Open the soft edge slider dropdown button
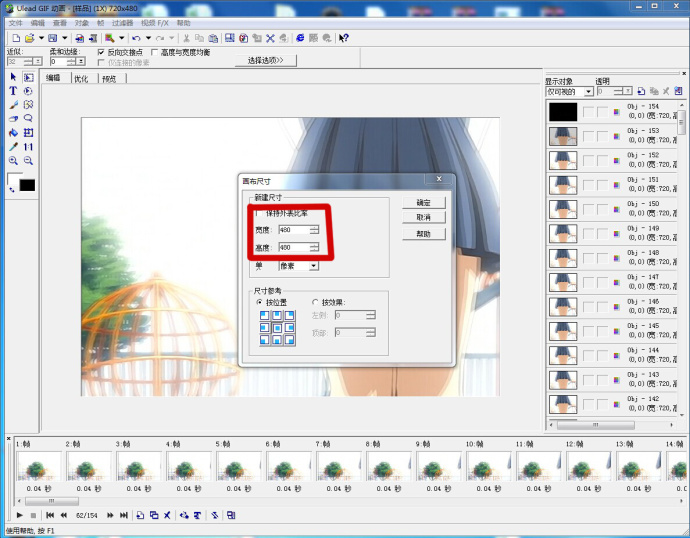Image resolution: width=690 pixels, height=538 pixels. coord(81,62)
